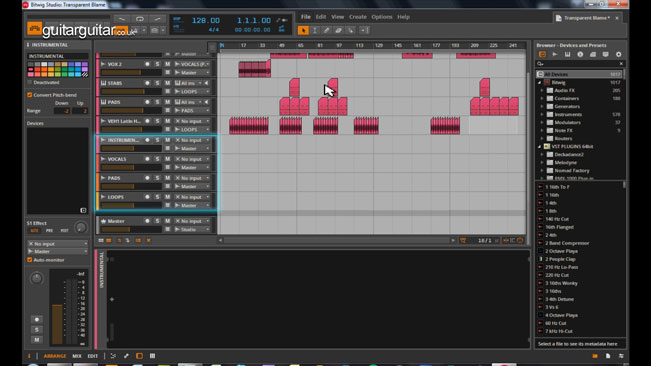Image resolution: width=651 pixels, height=366 pixels.
Task: Click the STABS instrument track icon
Action: tap(103, 83)
